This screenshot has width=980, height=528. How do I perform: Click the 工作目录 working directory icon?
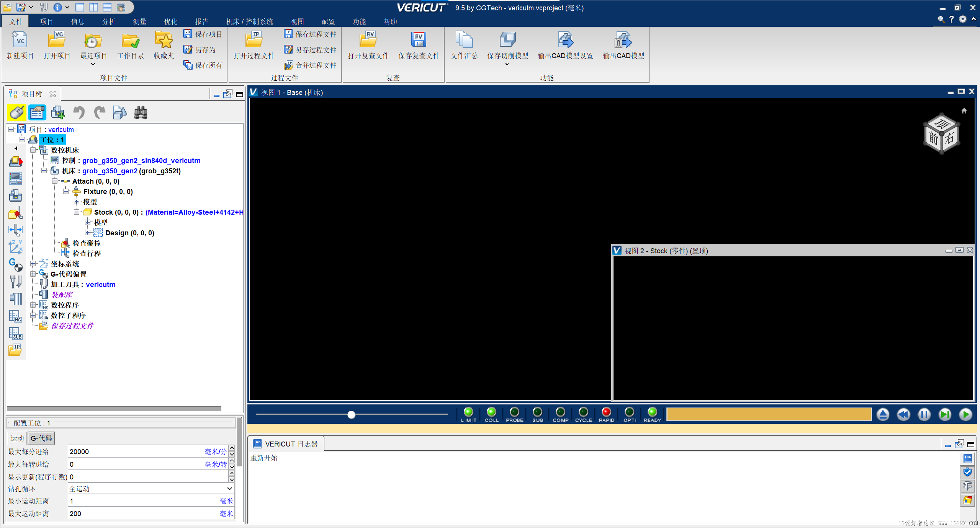click(x=130, y=40)
